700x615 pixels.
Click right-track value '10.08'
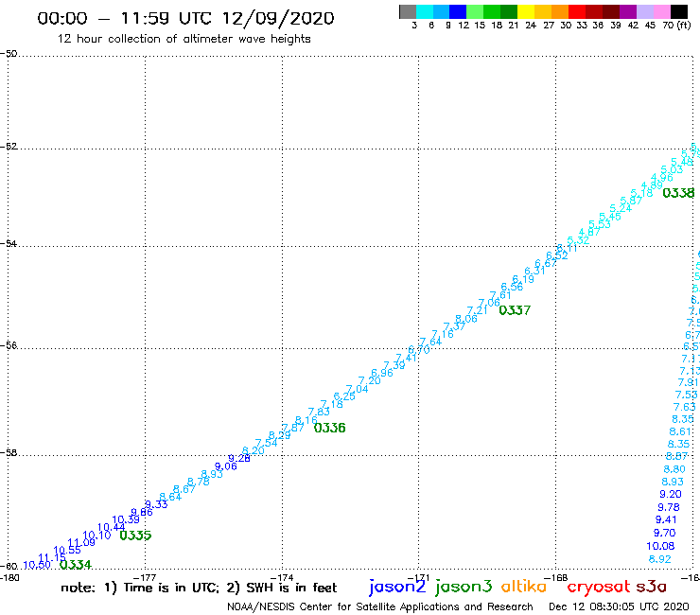click(x=660, y=546)
